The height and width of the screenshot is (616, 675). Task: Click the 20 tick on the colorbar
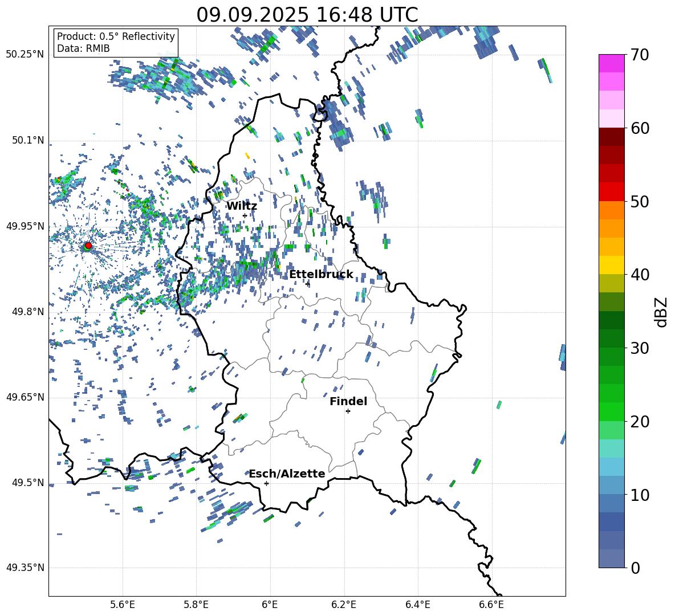[640, 421]
